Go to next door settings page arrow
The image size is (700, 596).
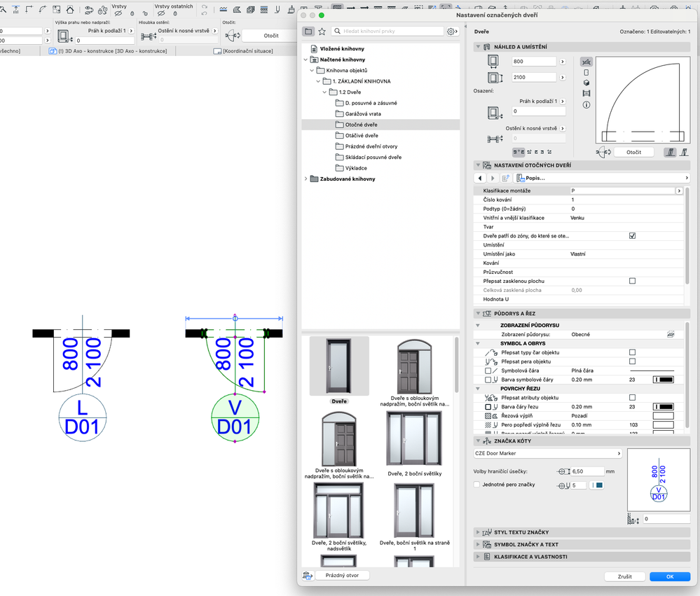[x=493, y=178]
